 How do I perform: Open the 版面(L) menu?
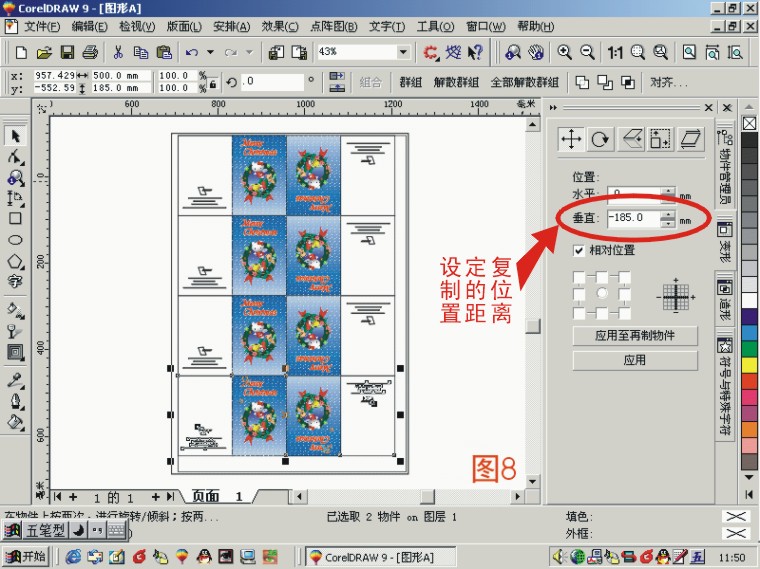coord(184,26)
